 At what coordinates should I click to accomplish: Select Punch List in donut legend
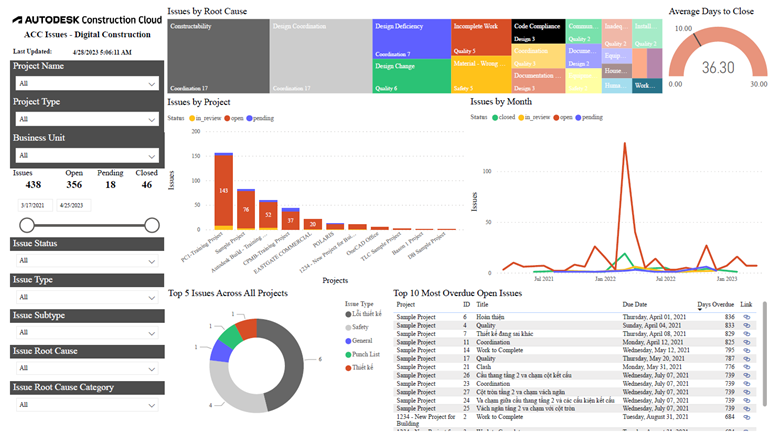tap(362, 354)
